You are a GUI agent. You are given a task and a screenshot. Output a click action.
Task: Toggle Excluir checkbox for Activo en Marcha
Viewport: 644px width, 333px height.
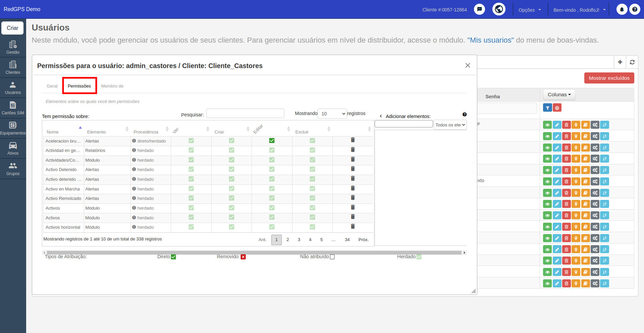pos(312,188)
